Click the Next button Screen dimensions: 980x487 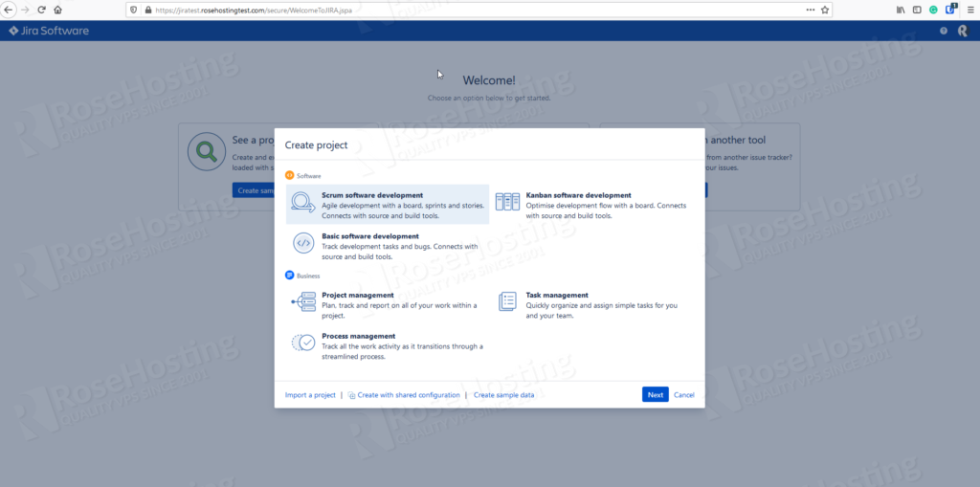[655, 394]
